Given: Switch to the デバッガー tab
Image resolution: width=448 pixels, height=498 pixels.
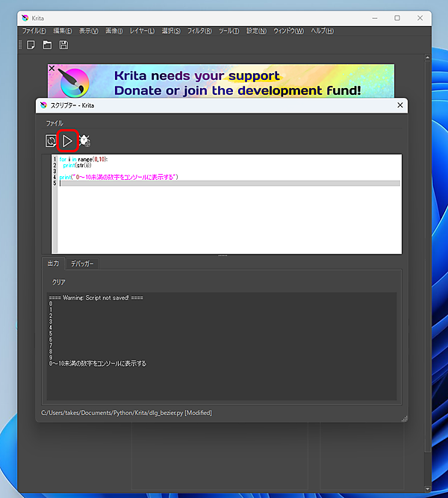Looking at the screenshot, I should click(x=81, y=264).
